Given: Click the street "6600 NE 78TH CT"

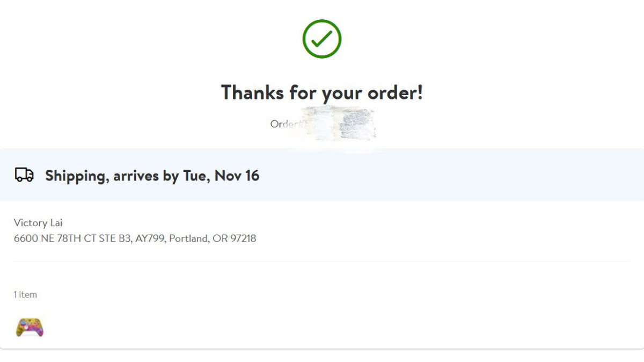Looking at the screenshot, I should (x=55, y=238).
